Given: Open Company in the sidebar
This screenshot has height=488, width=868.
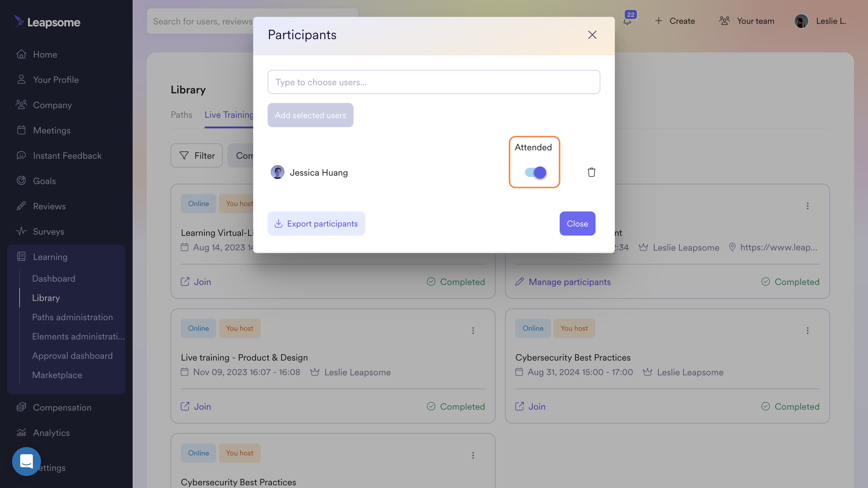Looking at the screenshot, I should pos(44,105).
